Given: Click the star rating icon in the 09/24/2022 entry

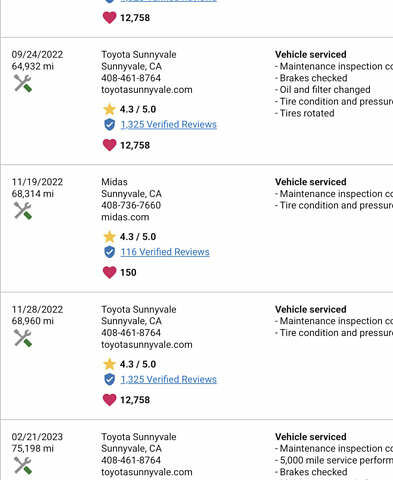Looking at the screenshot, I should [109, 109].
